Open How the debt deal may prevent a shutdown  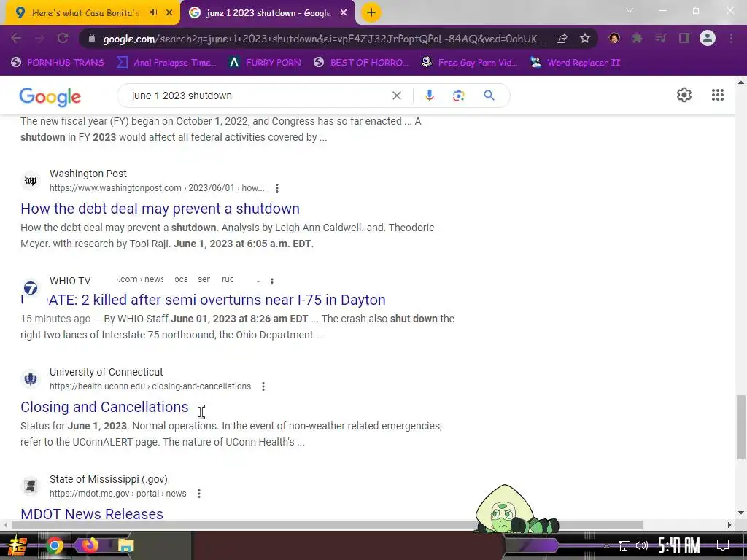coord(160,209)
